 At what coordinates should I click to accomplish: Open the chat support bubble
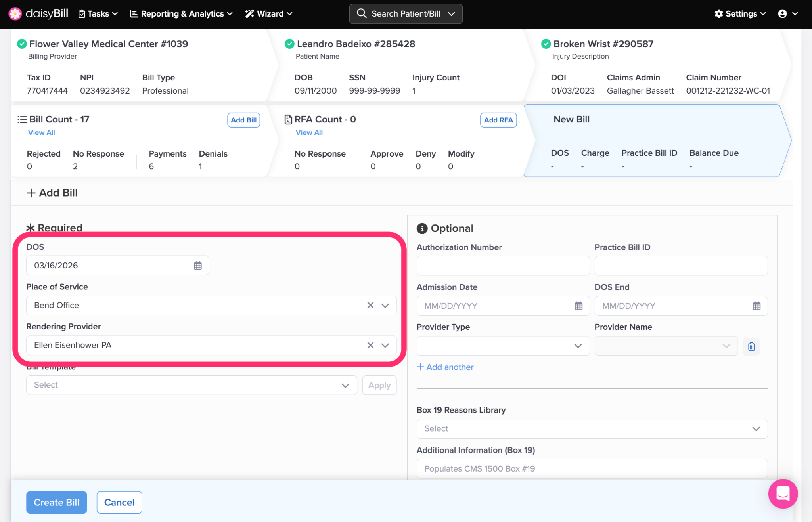[783, 493]
